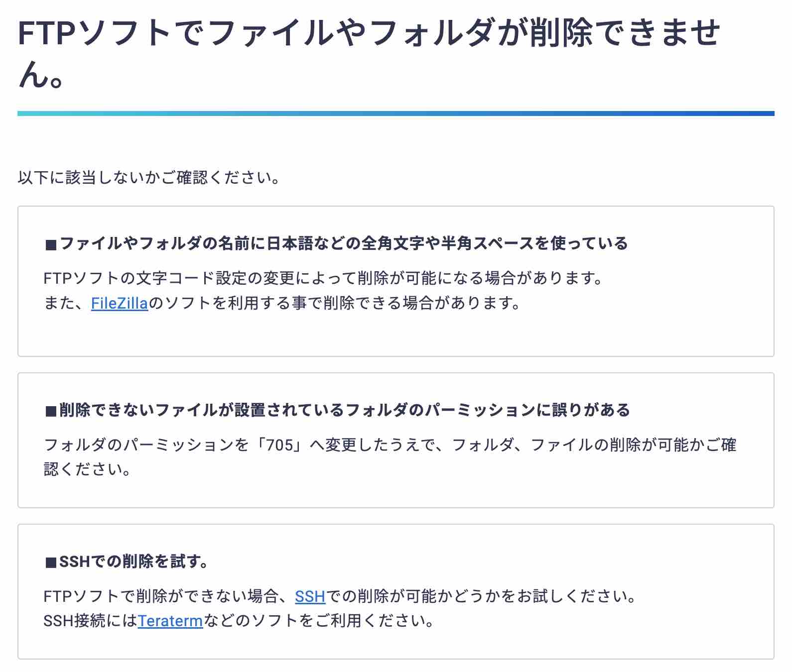Image resolution: width=792 pixels, height=672 pixels.
Task: Click the line ending 認ください in the permission box
Action: (x=88, y=469)
